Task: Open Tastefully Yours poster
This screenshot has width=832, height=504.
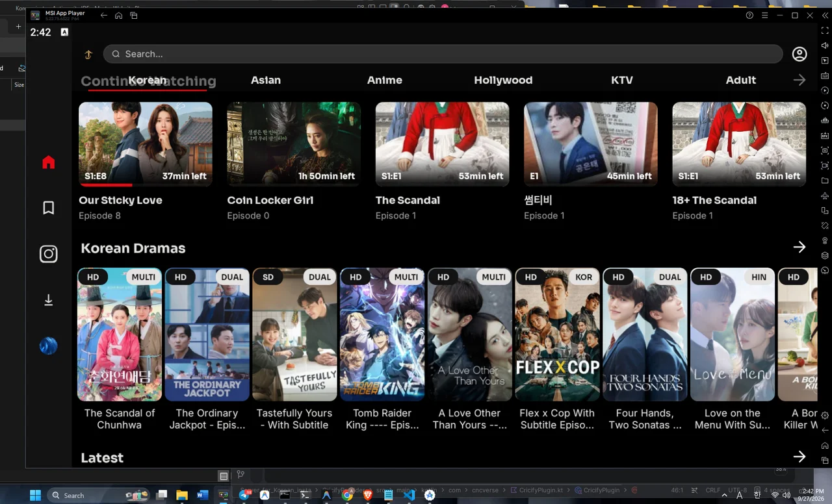Action: click(x=295, y=334)
